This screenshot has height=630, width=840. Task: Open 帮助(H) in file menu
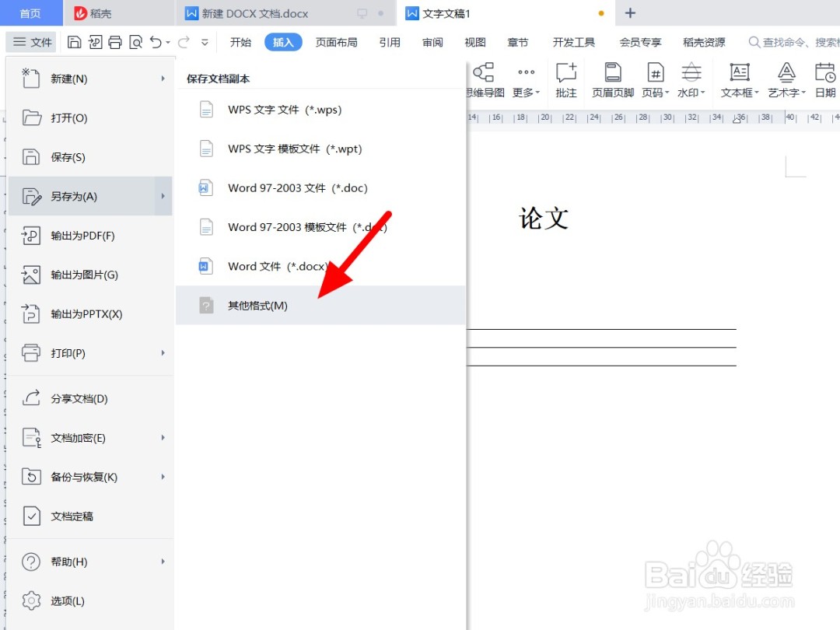[90, 562]
